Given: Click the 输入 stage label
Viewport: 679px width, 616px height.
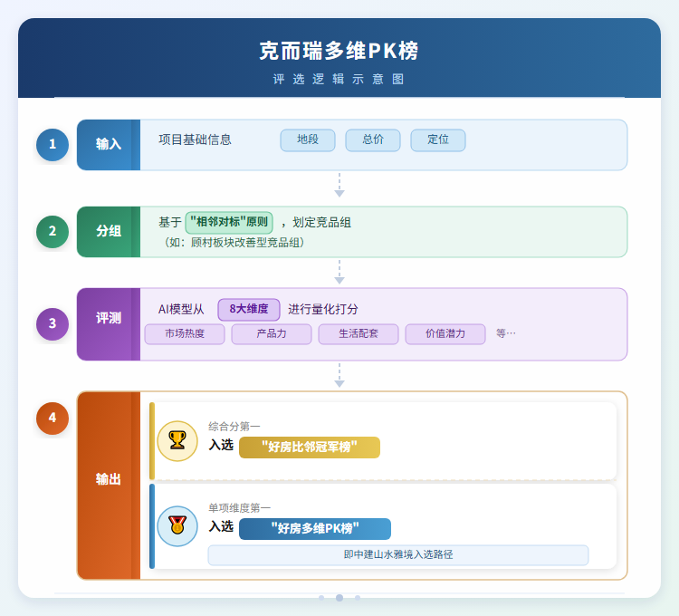Looking at the screenshot, I should tap(109, 144).
